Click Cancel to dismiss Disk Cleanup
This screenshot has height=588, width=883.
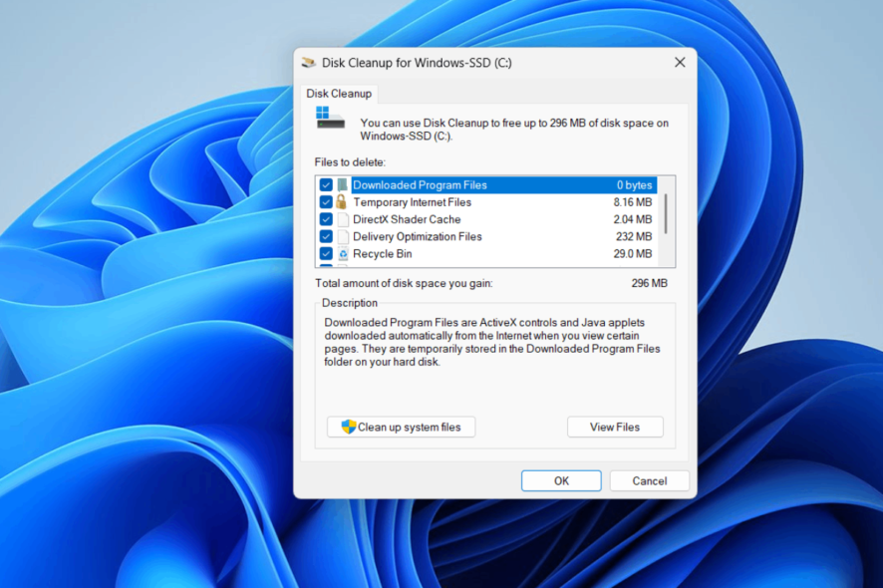click(650, 481)
